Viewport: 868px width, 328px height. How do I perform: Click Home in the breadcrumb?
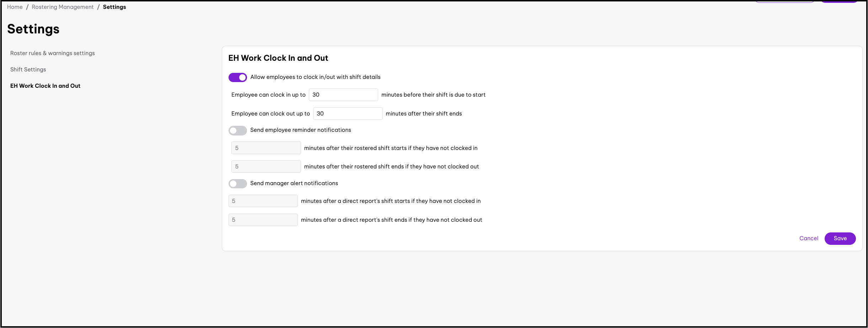pyautogui.click(x=15, y=7)
